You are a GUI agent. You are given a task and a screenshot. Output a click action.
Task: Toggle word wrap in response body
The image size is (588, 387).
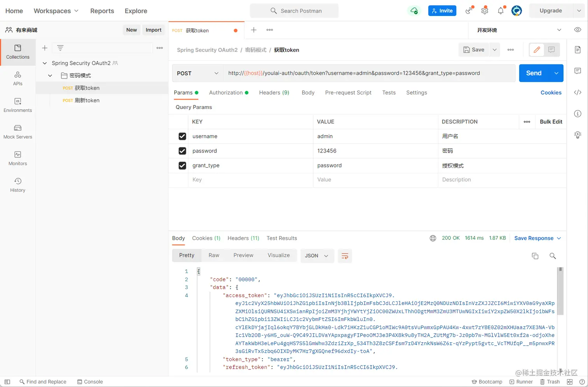click(x=345, y=256)
